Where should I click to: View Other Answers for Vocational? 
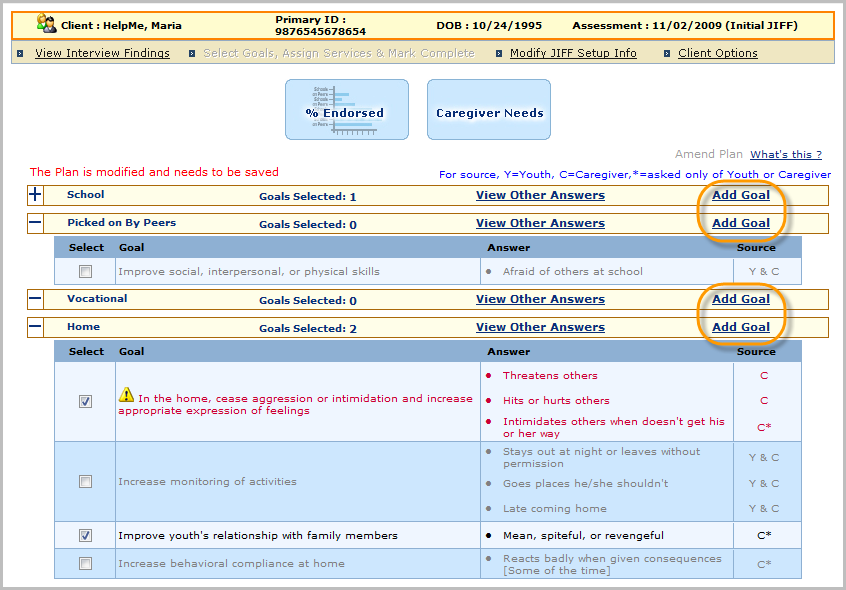pos(540,299)
